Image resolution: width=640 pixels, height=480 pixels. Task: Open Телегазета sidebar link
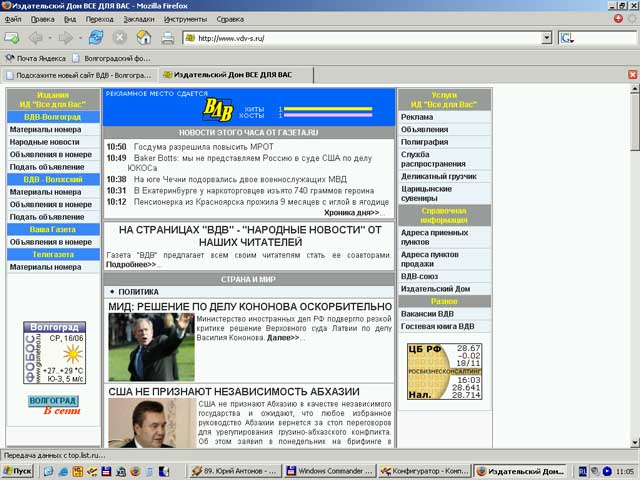click(x=53, y=254)
